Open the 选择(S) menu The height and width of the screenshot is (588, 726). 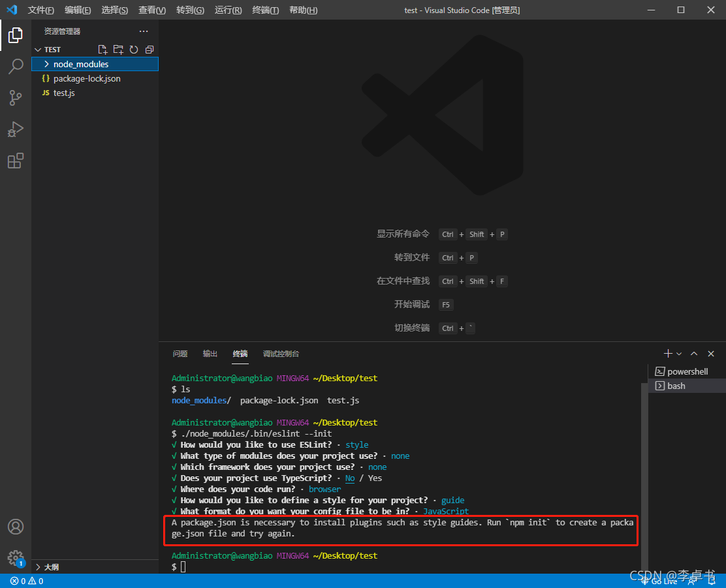115,10
